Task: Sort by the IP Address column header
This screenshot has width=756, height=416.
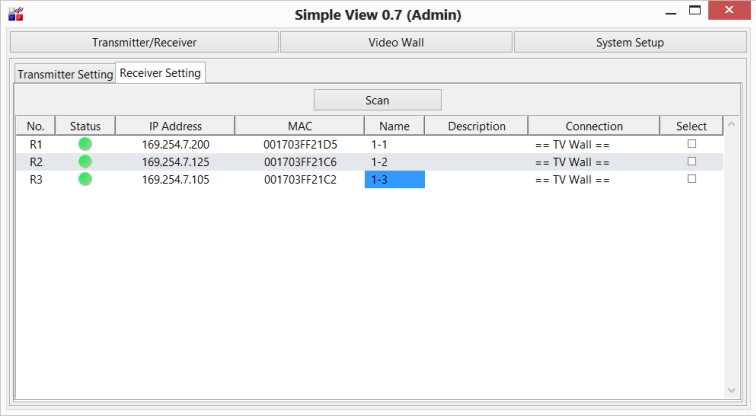Action: pos(175,126)
